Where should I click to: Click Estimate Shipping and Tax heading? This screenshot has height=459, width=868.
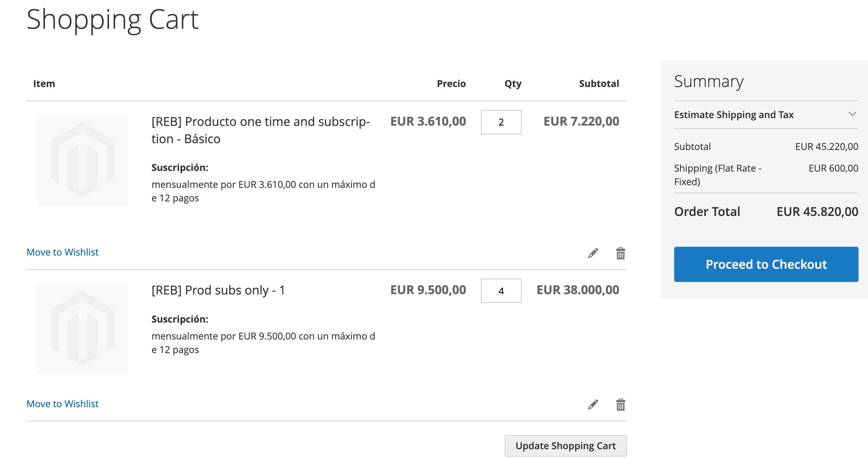(x=734, y=115)
